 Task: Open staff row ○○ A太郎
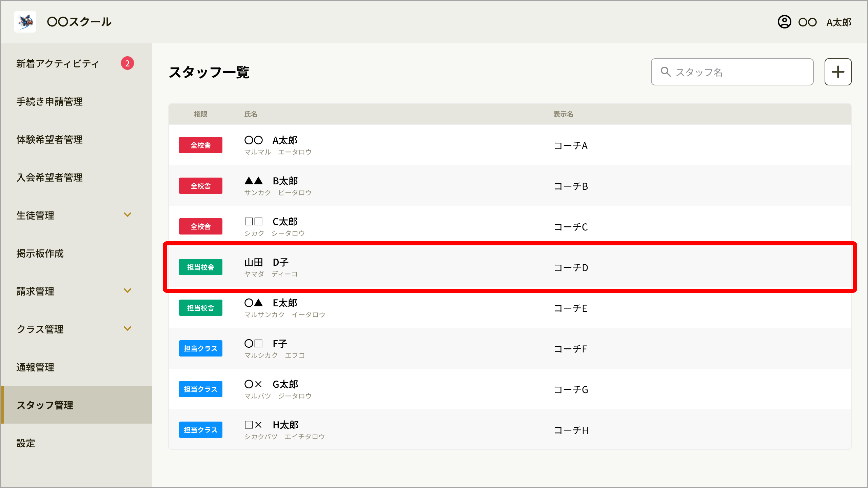(510, 145)
